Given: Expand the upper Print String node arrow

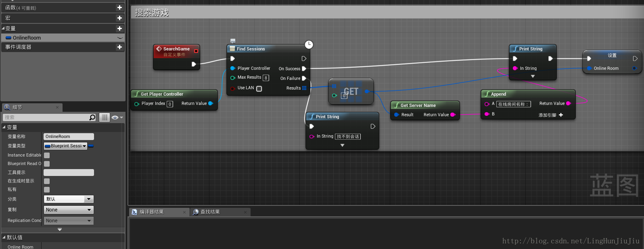Looking at the screenshot, I should (x=533, y=76).
